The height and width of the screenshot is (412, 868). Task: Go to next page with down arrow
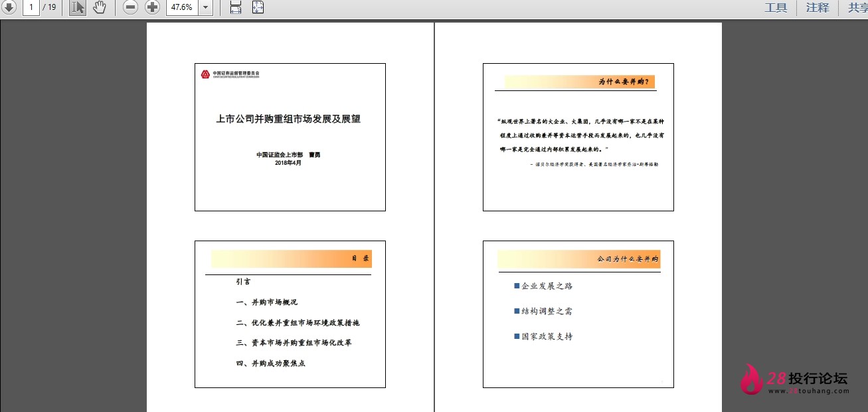[9, 7]
